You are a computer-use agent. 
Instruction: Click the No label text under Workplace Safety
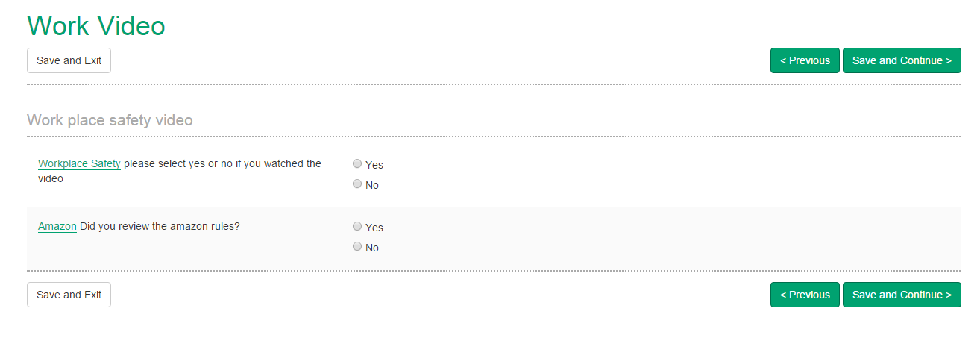(372, 185)
